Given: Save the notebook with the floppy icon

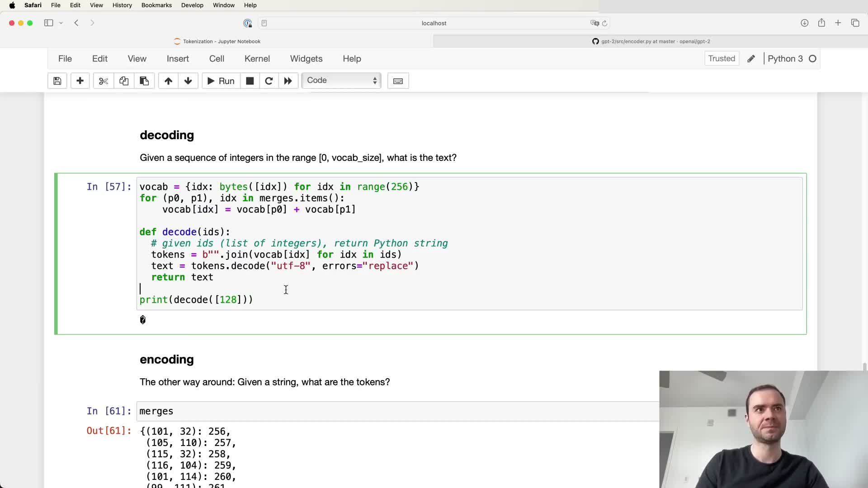Looking at the screenshot, I should [57, 81].
